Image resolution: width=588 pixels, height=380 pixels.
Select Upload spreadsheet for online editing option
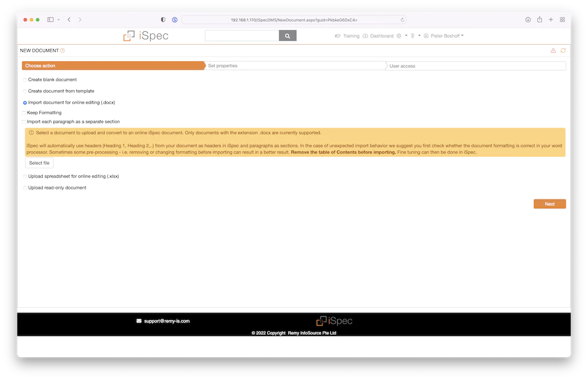[x=25, y=176]
